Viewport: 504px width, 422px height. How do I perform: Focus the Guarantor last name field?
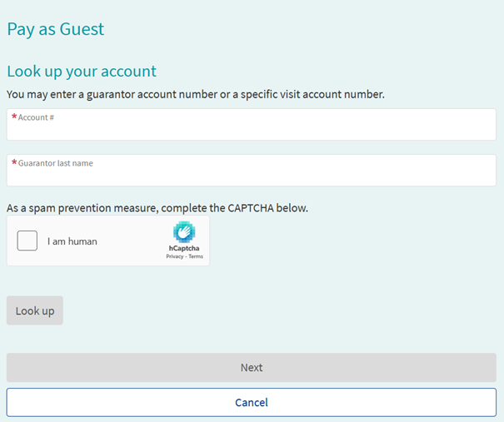click(x=252, y=170)
